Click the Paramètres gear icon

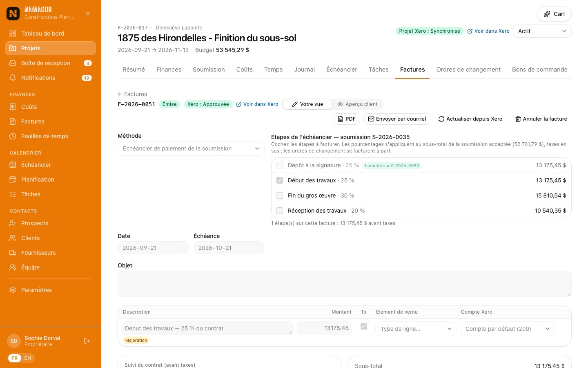[13, 290]
